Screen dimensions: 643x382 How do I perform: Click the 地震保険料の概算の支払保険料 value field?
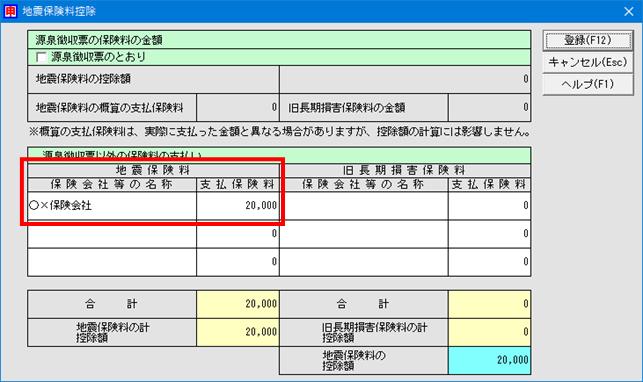tap(238, 107)
